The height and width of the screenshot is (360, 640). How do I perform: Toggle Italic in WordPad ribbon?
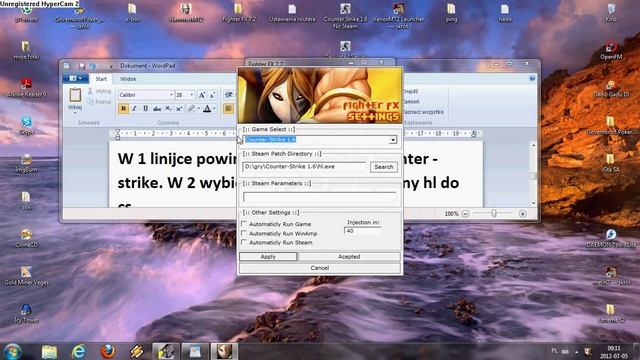[x=134, y=109]
